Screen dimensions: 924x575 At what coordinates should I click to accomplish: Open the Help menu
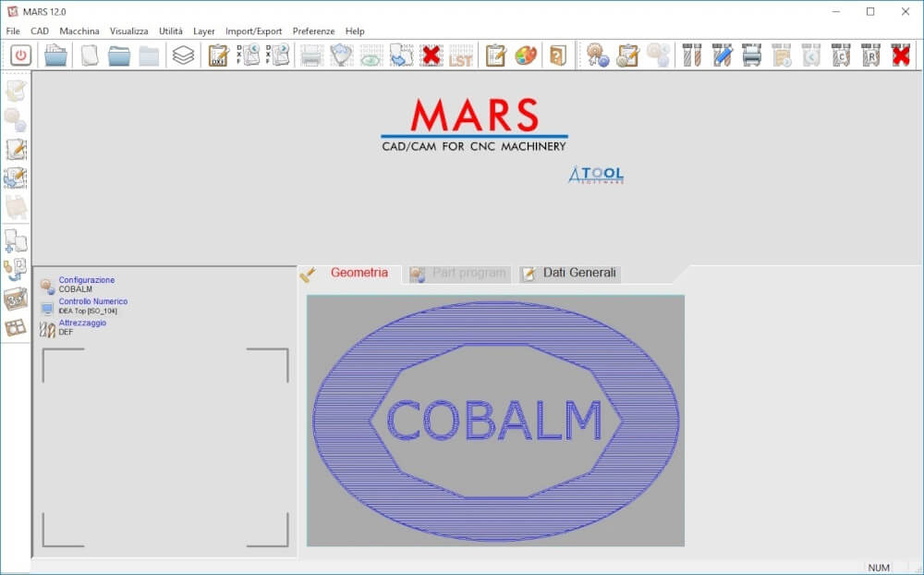[355, 31]
